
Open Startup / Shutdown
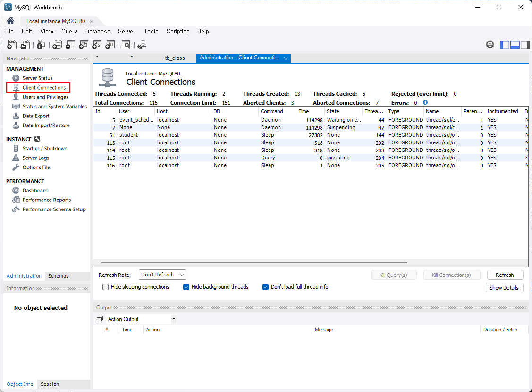click(x=45, y=149)
